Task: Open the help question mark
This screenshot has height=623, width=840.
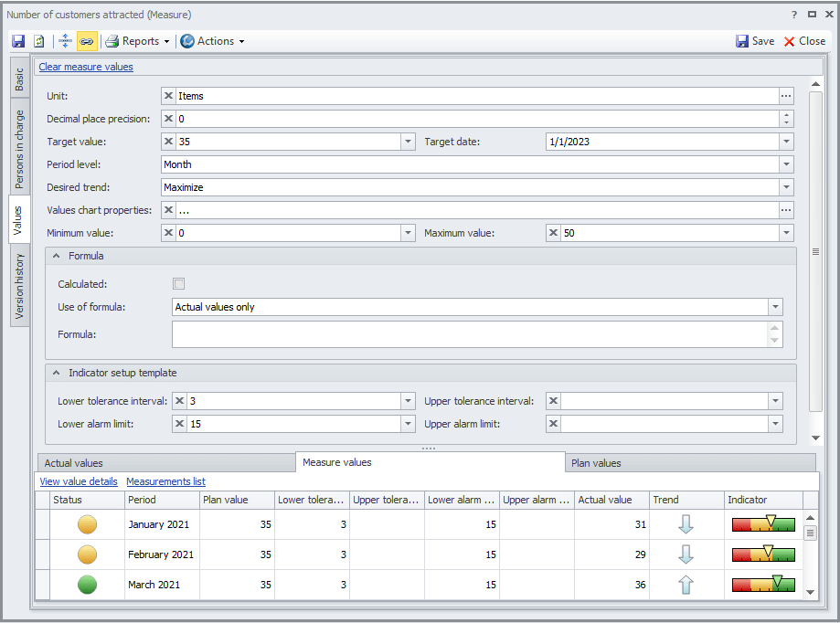Action: point(794,15)
